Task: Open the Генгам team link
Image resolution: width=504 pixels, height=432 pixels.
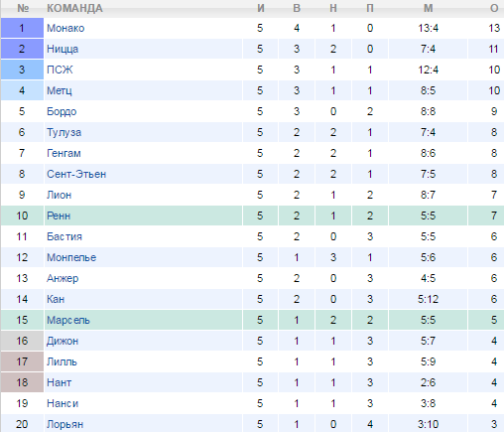Action: coord(63,153)
